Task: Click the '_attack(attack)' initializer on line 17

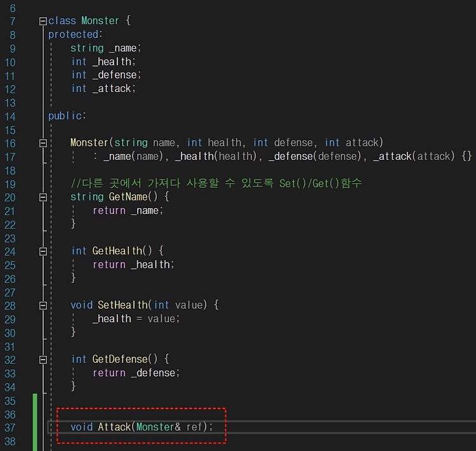Action: [x=414, y=156]
